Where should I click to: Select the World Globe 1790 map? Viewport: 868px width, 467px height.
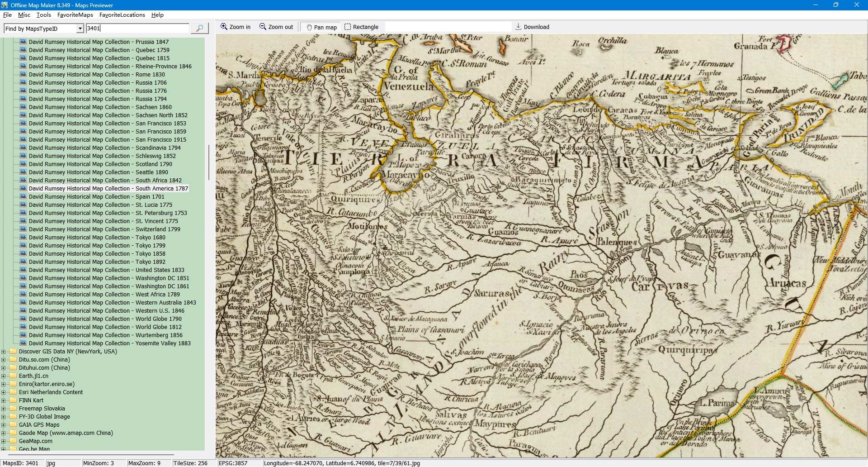(x=159, y=319)
